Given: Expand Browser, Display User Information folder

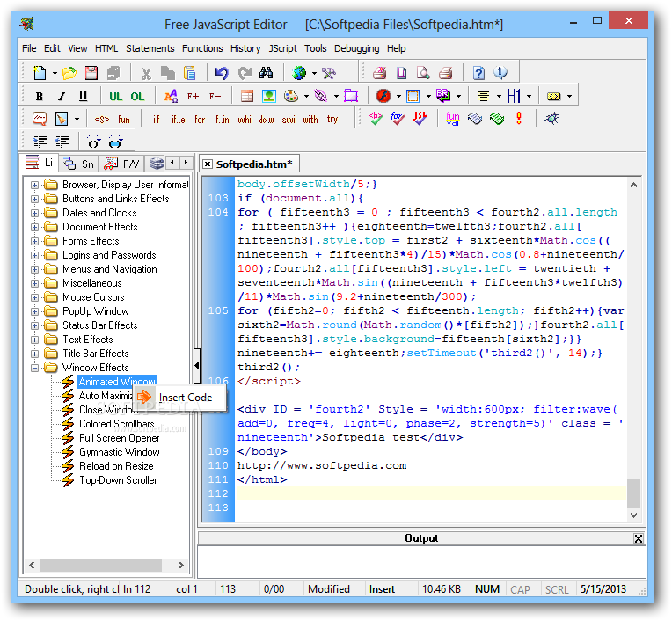Looking at the screenshot, I should (x=34, y=185).
